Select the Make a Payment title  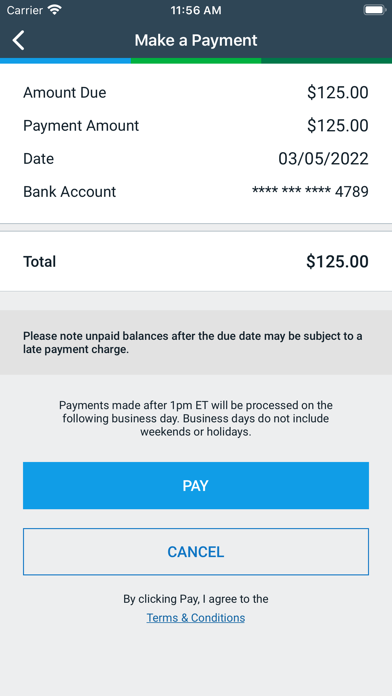pyautogui.click(x=196, y=40)
